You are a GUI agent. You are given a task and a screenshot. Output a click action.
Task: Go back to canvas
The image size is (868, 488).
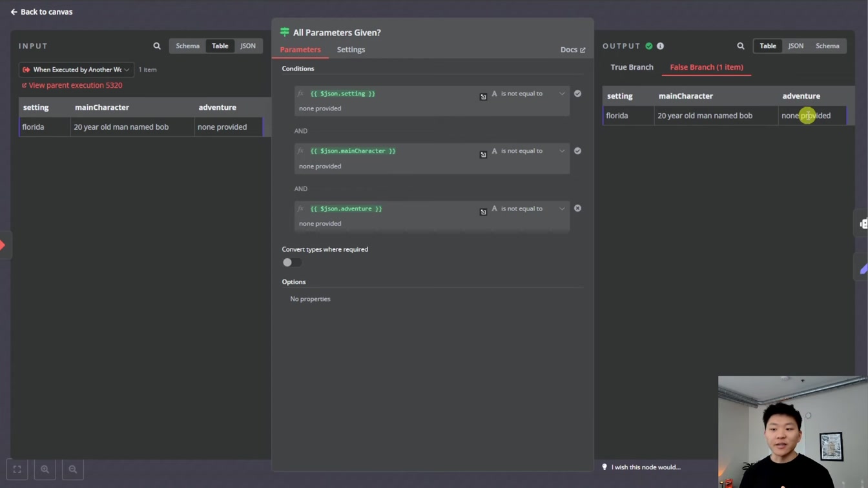[x=41, y=12]
